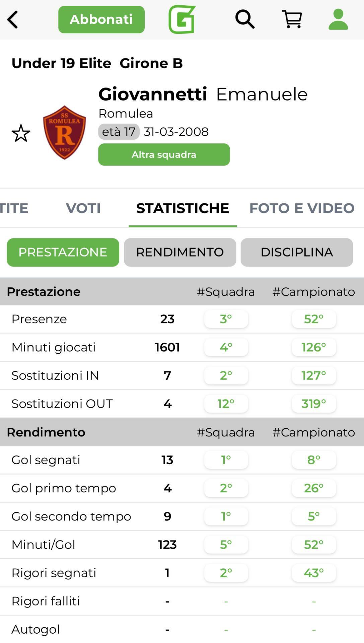Tap Gol segnati championship rank 8° badge

tap(314, 460)
